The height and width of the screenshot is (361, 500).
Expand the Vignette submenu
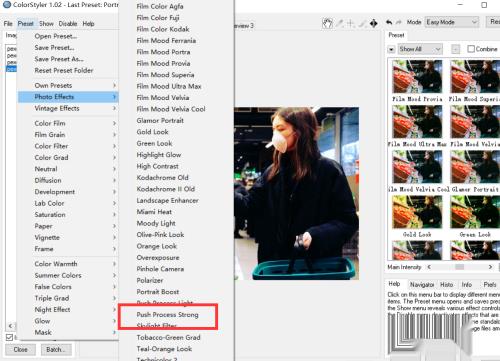[68, 237]
